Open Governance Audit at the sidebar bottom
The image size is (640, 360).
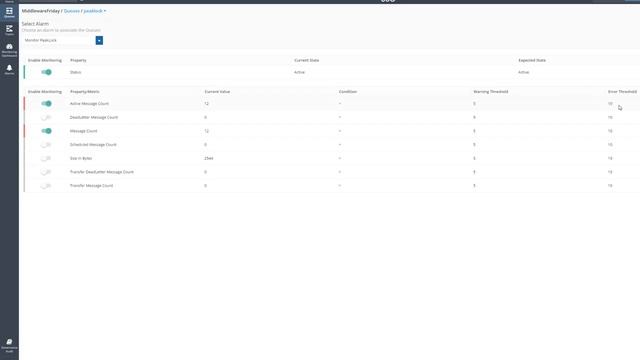[9, 345]
